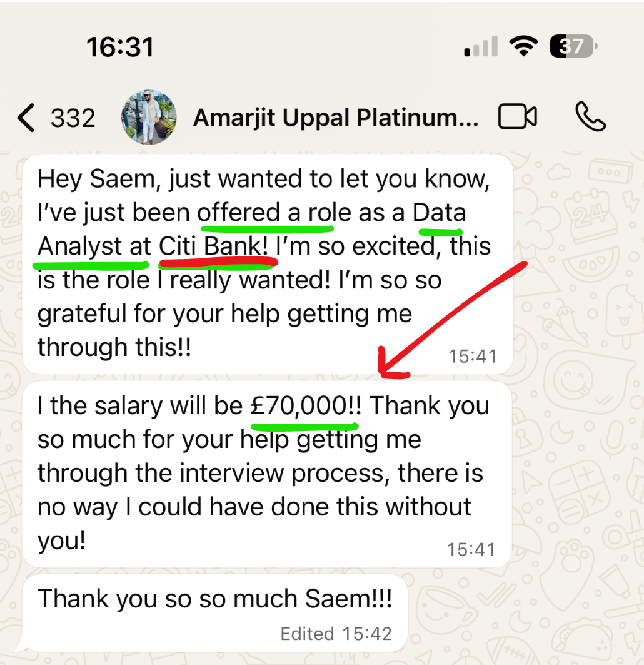Start a voice call via phone icon
644x665 pixels.
tap(590, 117)
